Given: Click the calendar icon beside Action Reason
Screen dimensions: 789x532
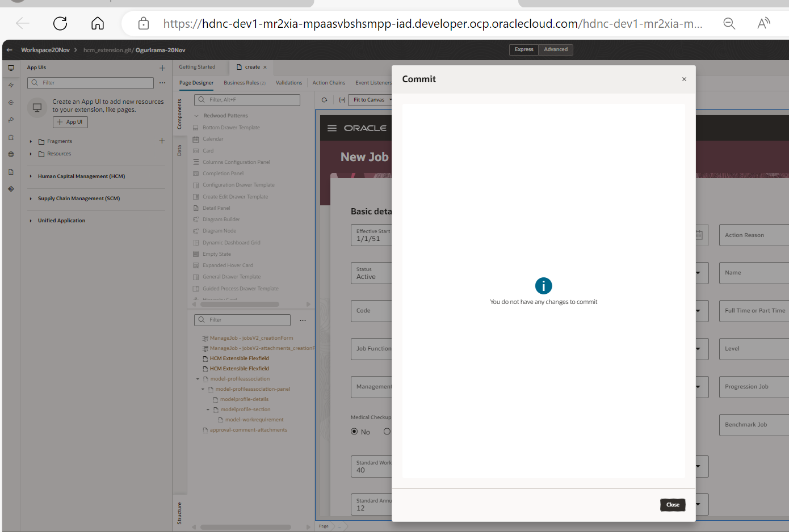Looking at the screenshot, I should tap(699, 235).
